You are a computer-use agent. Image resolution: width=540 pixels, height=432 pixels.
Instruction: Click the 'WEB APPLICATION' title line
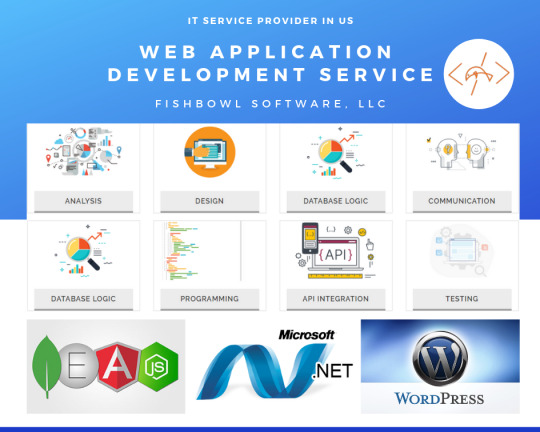(266, 52)
